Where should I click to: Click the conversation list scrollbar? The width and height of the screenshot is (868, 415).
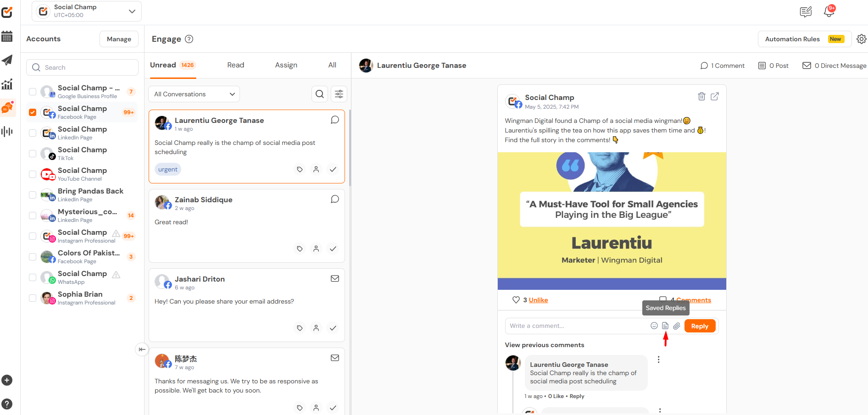pyautogui.click(x=350, y=148)
